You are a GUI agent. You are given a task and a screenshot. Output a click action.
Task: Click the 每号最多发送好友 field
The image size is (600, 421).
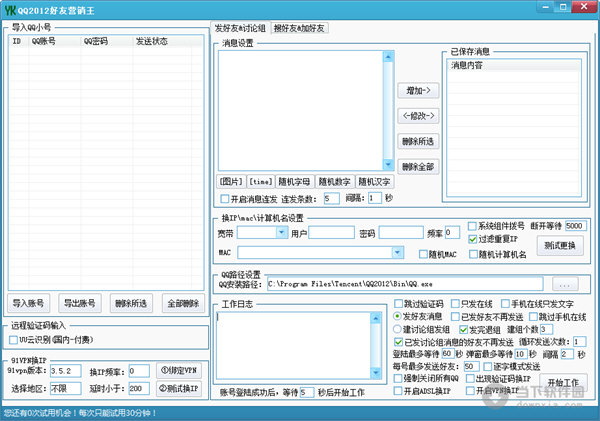pyautogui.click(x=471, y=366)
